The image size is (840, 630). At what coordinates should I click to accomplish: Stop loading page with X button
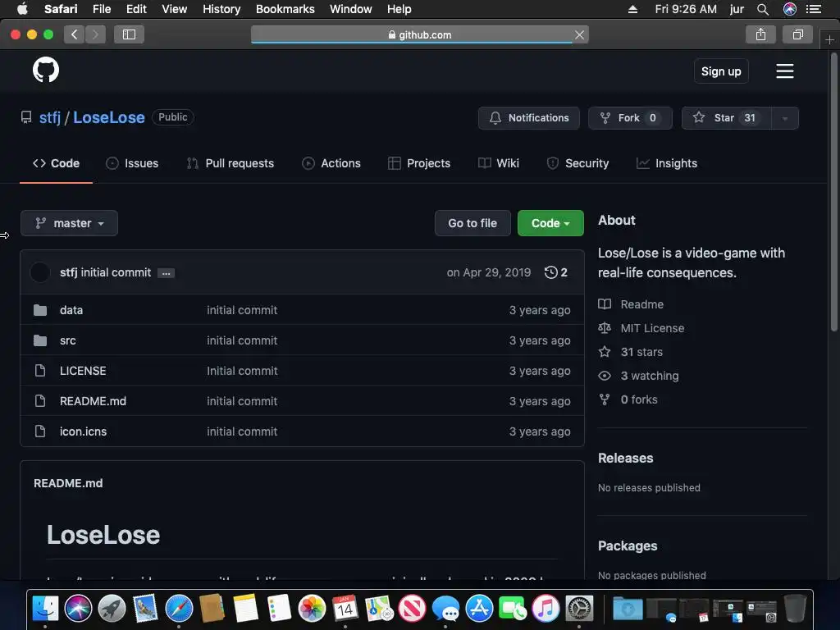point(579,34)
